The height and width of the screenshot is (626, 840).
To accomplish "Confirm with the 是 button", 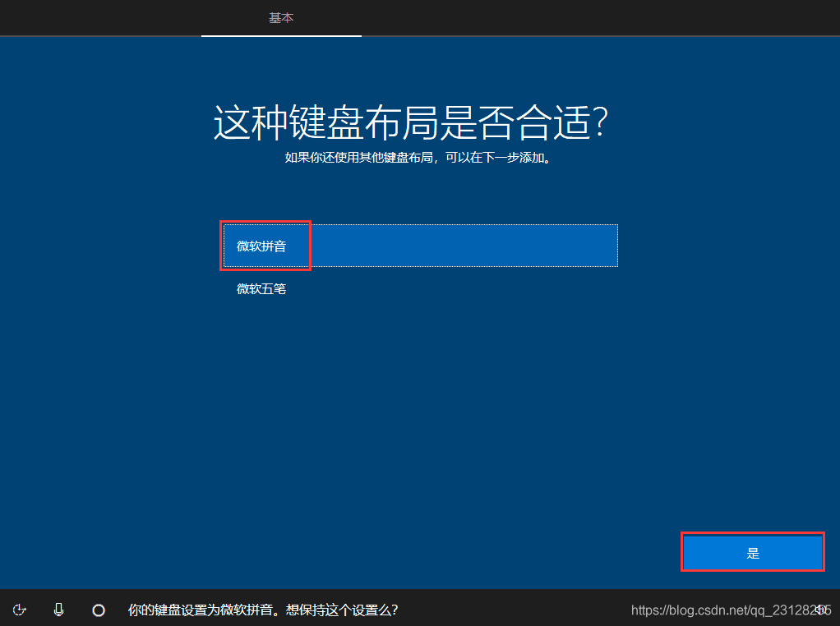I will coord(753,553).
